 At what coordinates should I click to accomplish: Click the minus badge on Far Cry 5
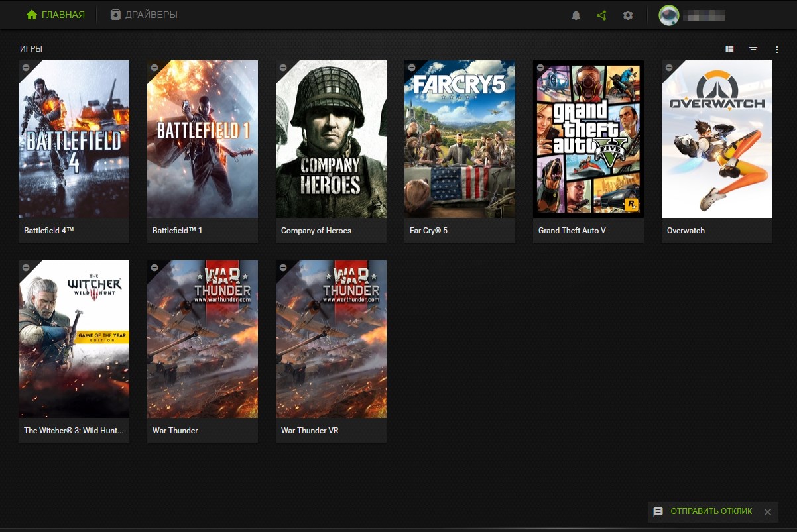[x=411, y=68]
